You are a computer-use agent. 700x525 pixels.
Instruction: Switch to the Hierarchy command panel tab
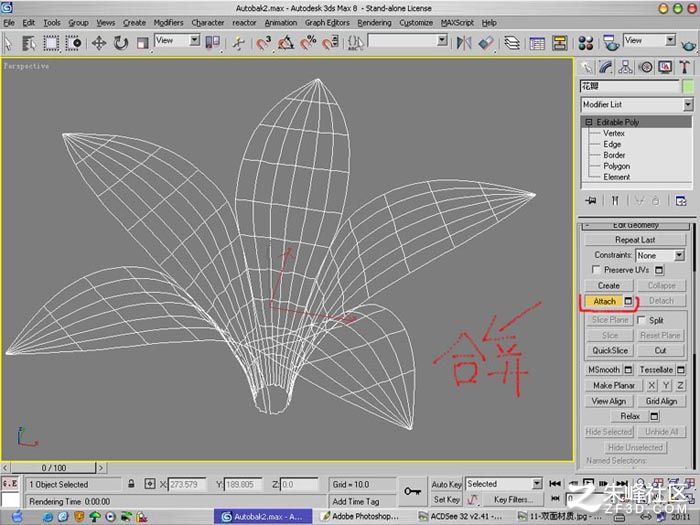click(625, 67)
